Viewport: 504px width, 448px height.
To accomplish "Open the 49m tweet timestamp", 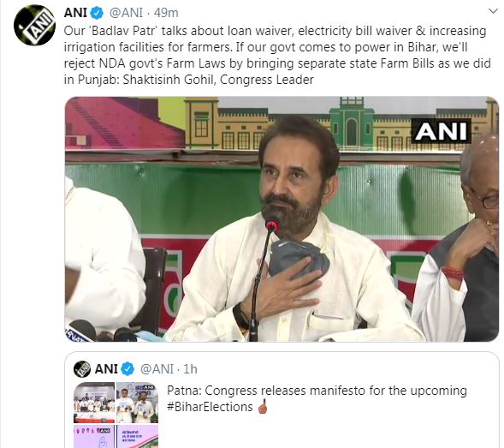I will [166, 13].
